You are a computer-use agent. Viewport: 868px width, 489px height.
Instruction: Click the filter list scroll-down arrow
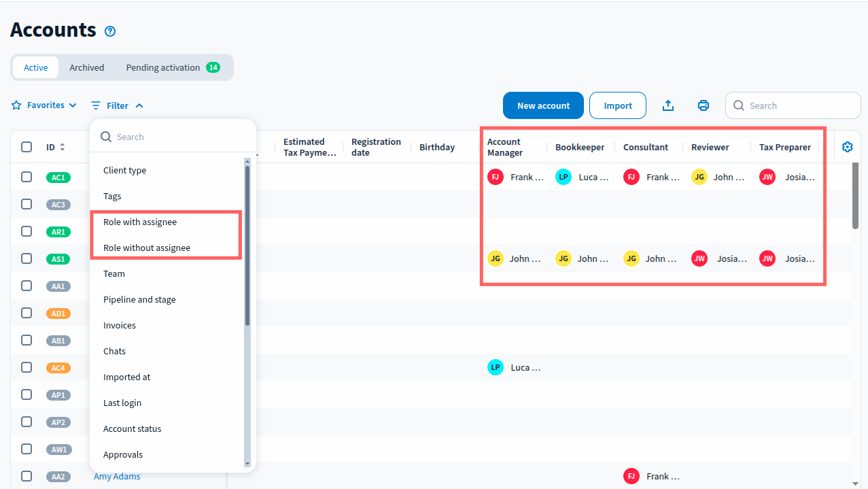pos(247,463)
